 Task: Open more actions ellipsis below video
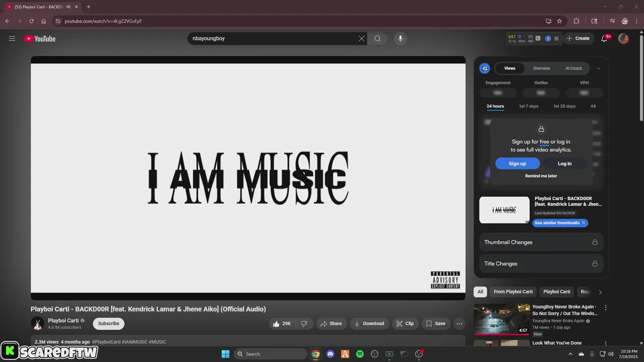click(459, 324)
